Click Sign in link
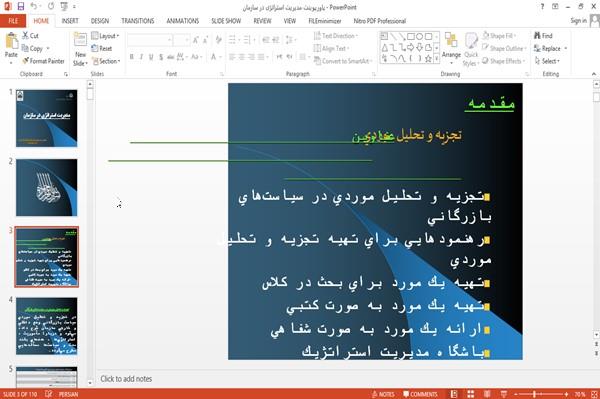Image resolution: width=600 pixels, height=399 pixels. [x=578, y=21]
